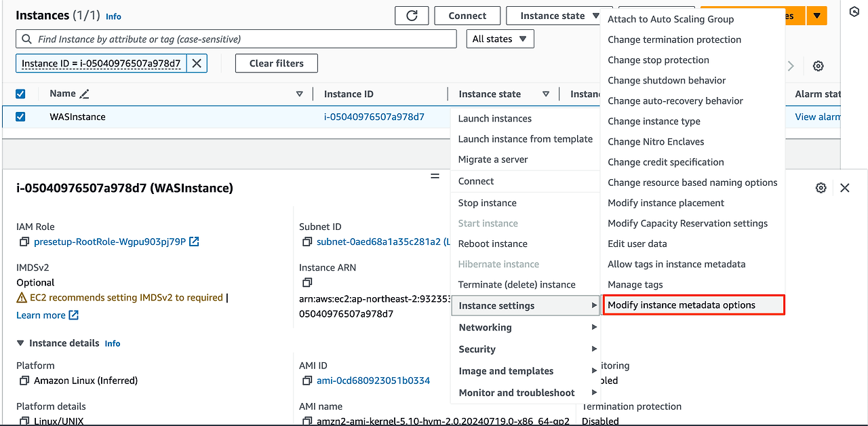Expand the Security submenu
The width and height of the screenshot is (868, 426).
tap(526, 349)
